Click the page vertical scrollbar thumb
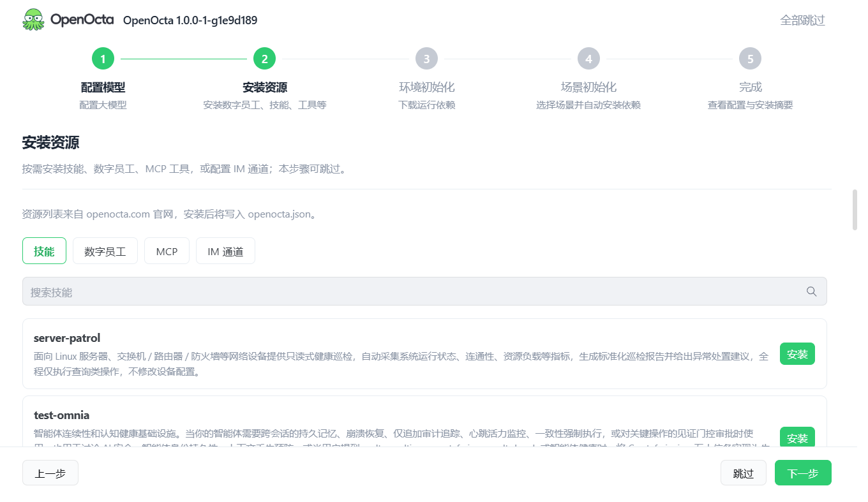Screen dimensions: 868x502 click(x=855, y=209)
